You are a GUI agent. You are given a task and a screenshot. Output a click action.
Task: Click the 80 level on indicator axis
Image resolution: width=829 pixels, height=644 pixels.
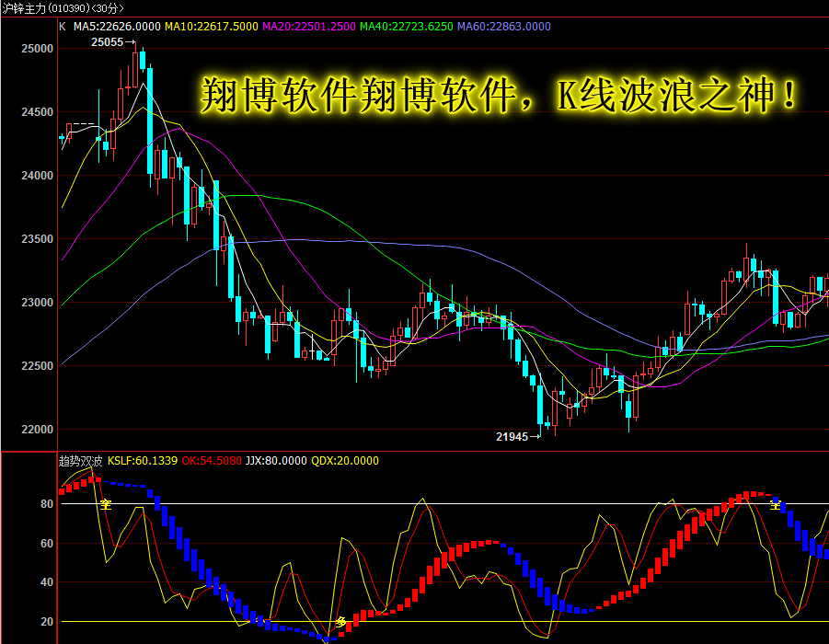pos(47,504)
